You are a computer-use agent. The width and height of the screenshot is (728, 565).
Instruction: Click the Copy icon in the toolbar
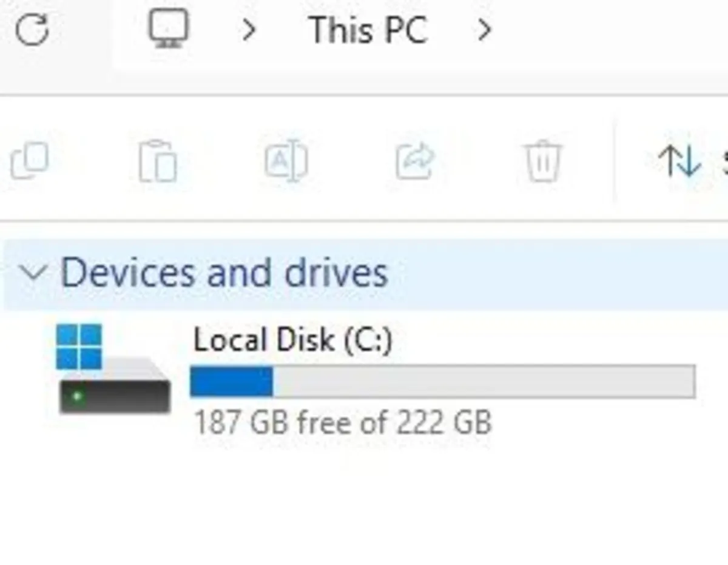(30, 160)
